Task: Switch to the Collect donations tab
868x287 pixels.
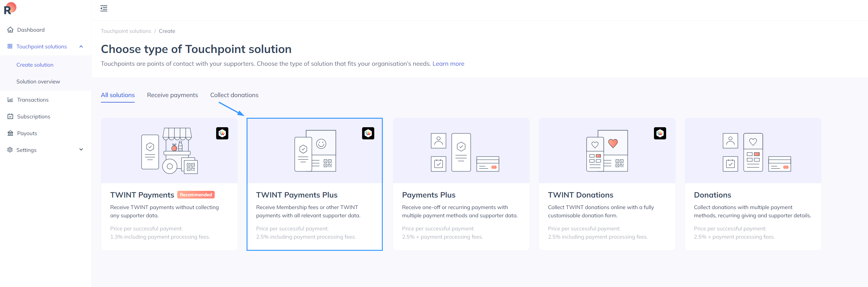Action: (x=234, y=95)
